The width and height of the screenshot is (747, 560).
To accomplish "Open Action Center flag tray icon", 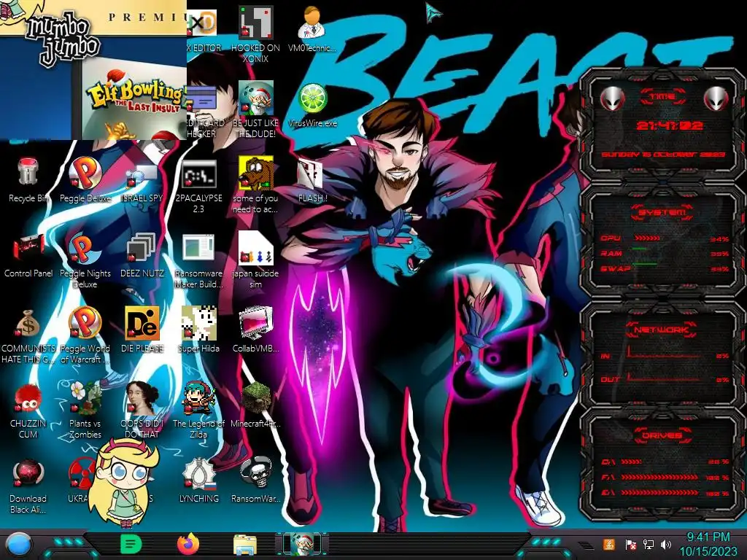I will (630, 545).
